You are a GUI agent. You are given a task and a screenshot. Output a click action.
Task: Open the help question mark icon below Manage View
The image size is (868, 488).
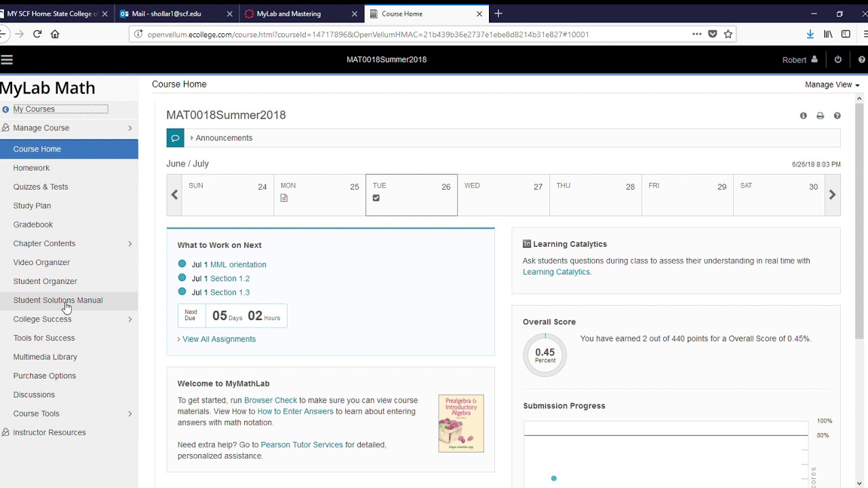[837, 116]
